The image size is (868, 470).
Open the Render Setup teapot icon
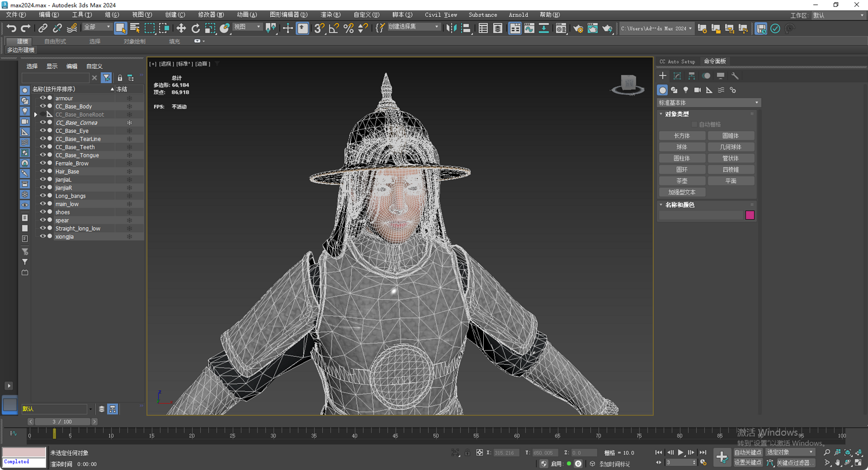tap(578, 28)
